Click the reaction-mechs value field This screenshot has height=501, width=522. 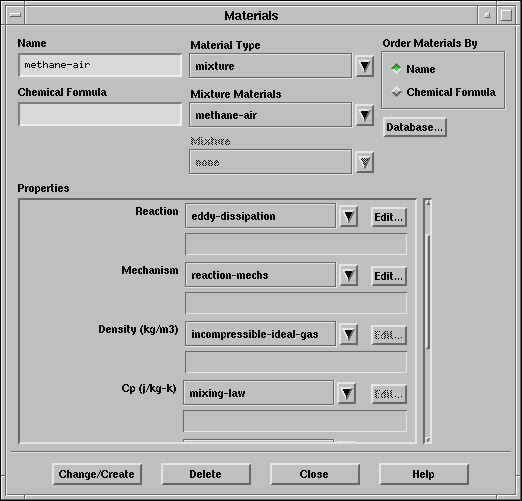(260, 275)
